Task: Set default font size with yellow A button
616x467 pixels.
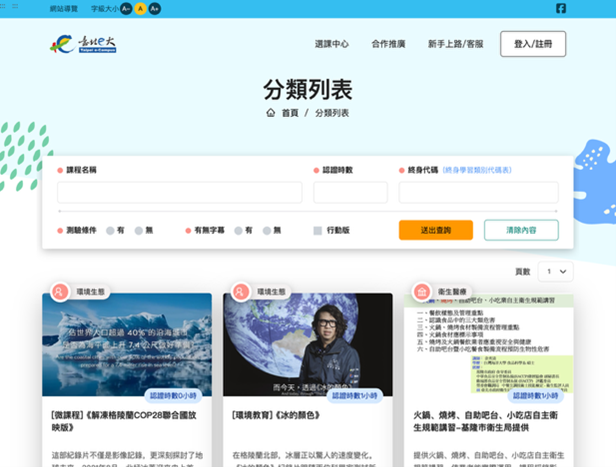Action: 140,9
